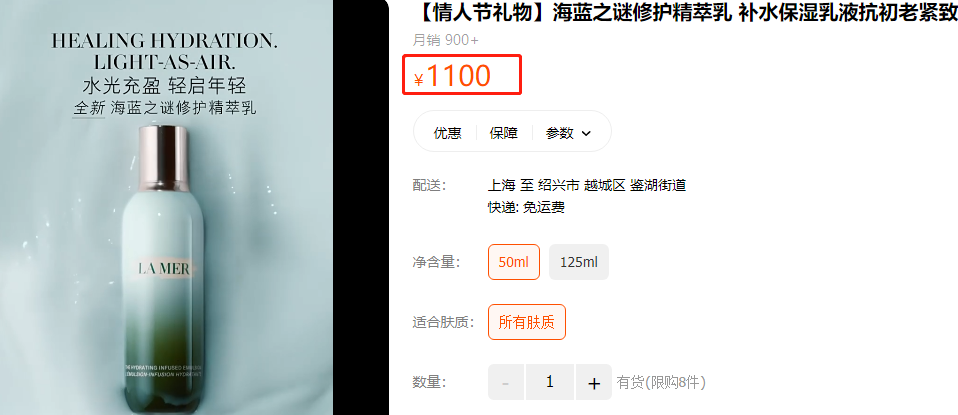Increase quantity with the plus button
The height and width of the screenshot is (415, 958).
[x=594, y=383]
